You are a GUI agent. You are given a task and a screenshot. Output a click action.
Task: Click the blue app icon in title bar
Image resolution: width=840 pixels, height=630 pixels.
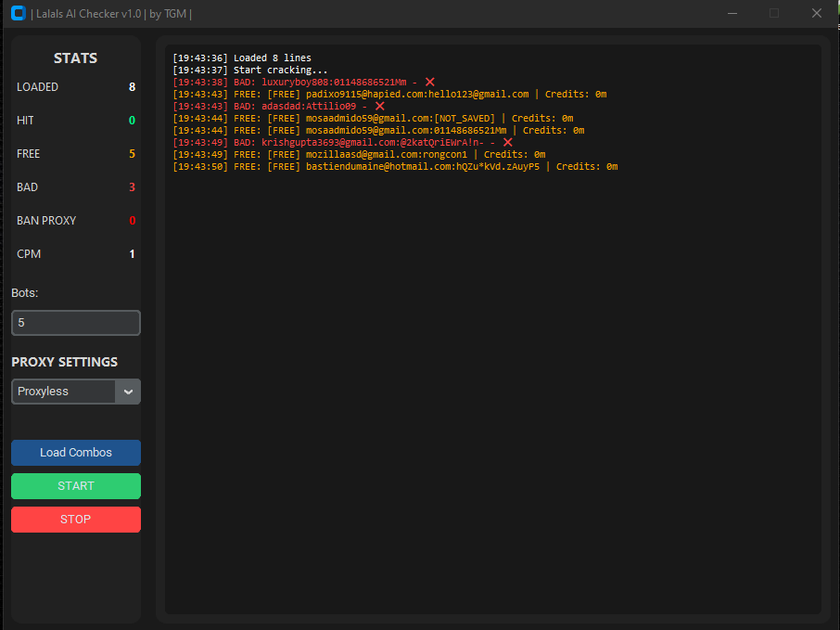[19, 13]
